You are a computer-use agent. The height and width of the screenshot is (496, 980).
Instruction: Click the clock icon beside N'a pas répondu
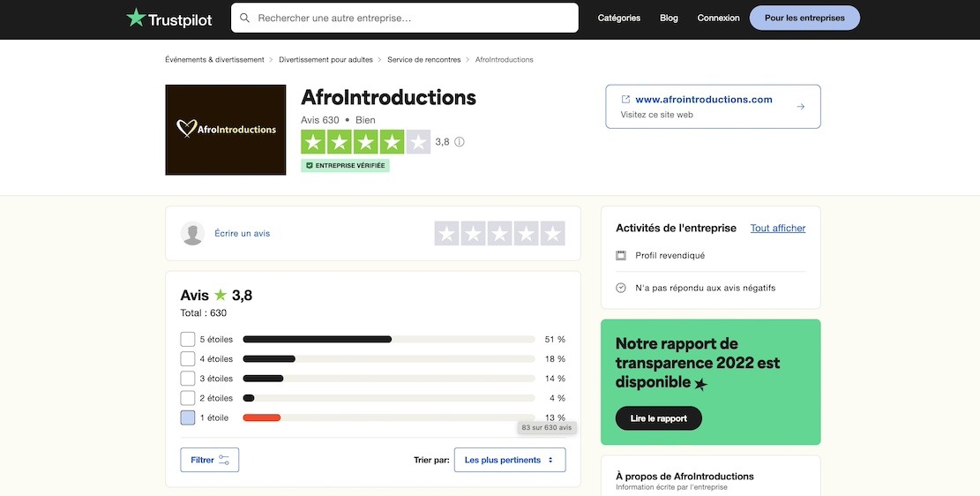[621, 288]
